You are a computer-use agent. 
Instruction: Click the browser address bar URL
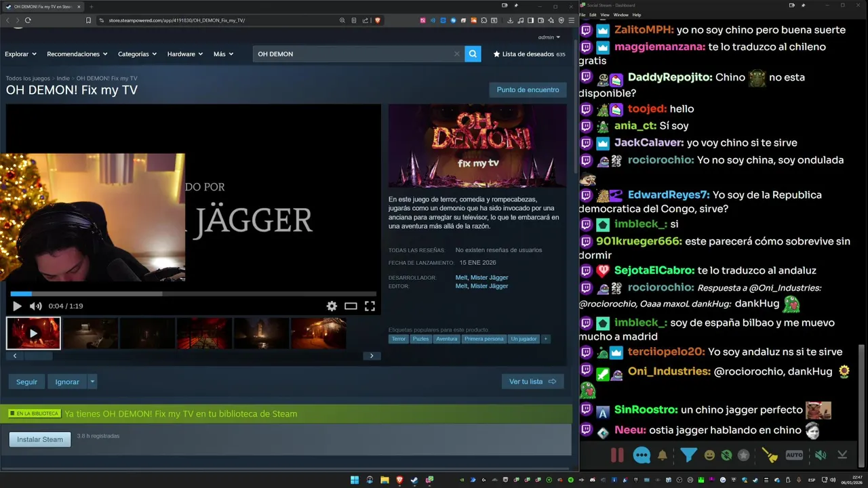coord(176,20)
